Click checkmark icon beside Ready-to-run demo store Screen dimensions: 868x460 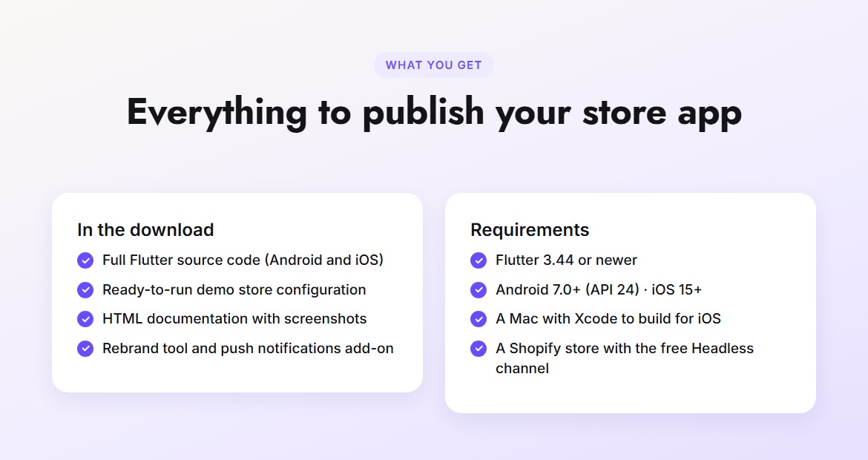[85, 290]
